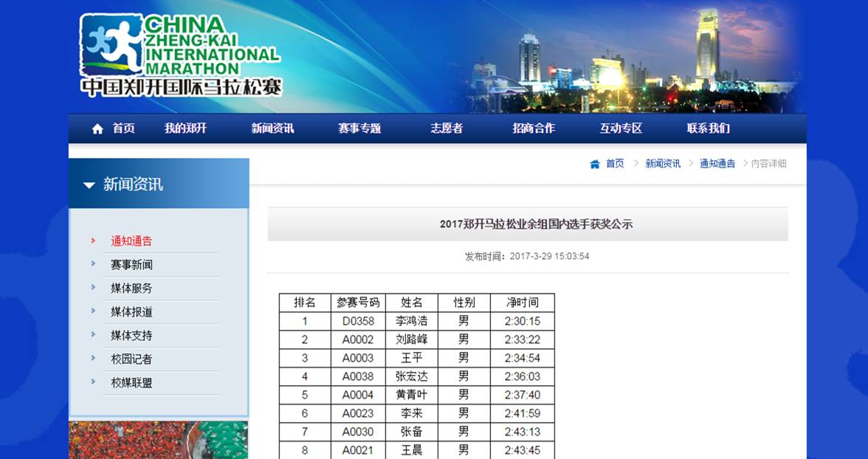Click the 中国郑开国际马拉松赛 banner title
Viewport: 868px width, 459px height.
[x=181, y=88]
